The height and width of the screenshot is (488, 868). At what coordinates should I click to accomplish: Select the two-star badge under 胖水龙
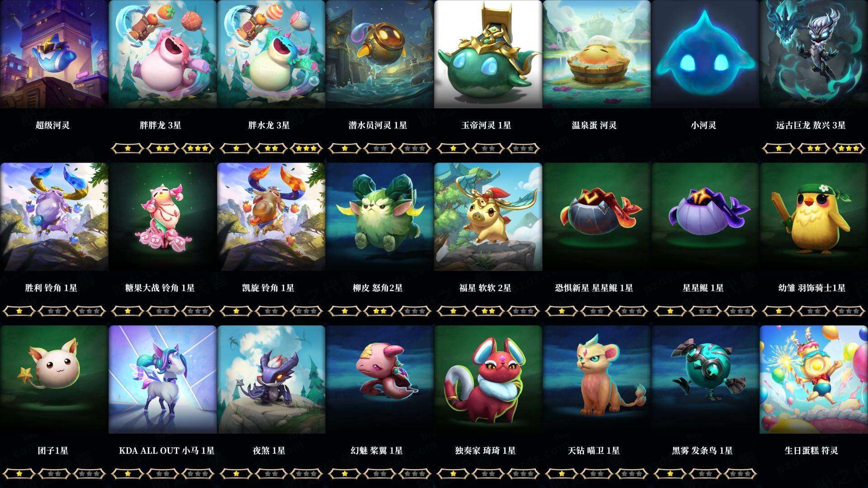click(271, 148)
